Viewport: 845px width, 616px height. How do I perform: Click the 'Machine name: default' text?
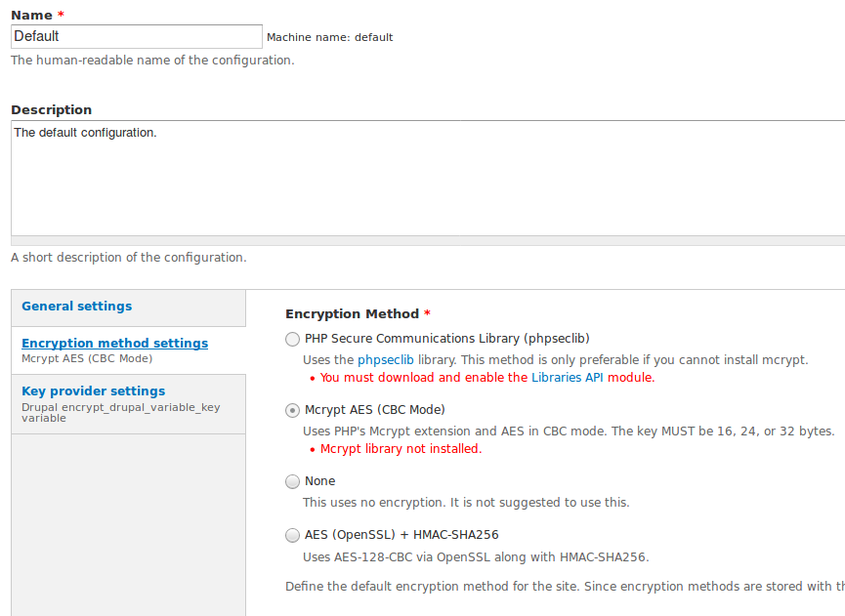coord(330,37)
